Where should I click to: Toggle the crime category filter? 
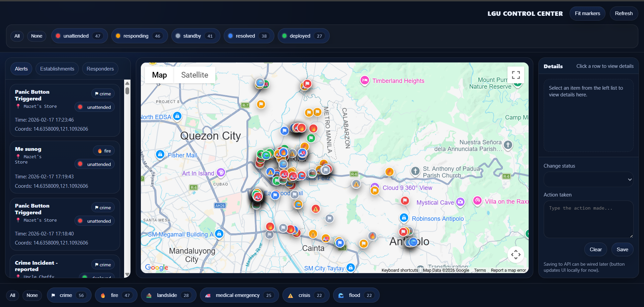[x=69, y=295]
